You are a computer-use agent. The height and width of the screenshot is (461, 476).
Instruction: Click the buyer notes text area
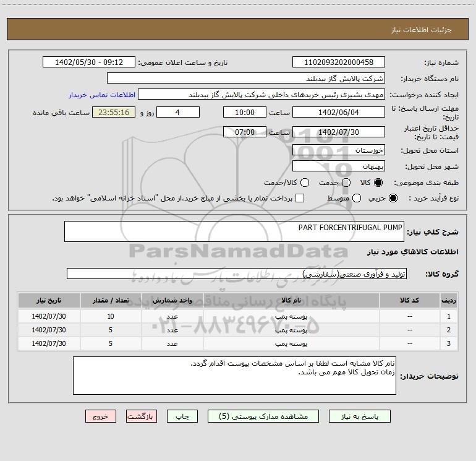click(x=234, y=376)
